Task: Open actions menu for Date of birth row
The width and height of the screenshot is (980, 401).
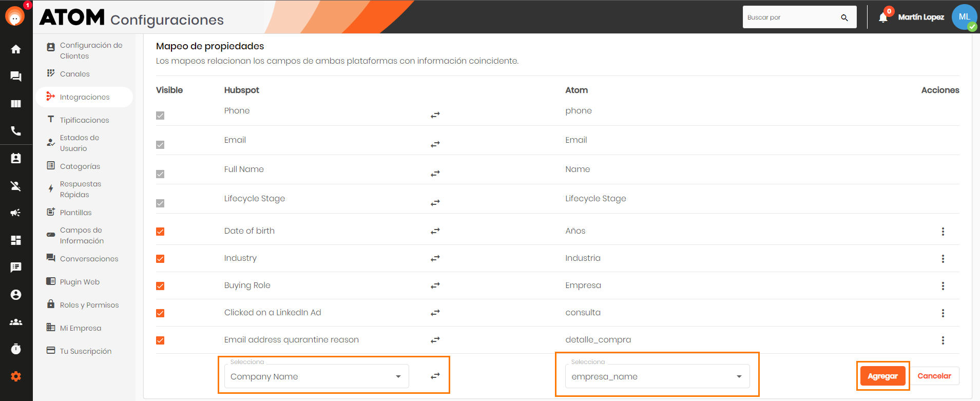Action: [943, 232]
